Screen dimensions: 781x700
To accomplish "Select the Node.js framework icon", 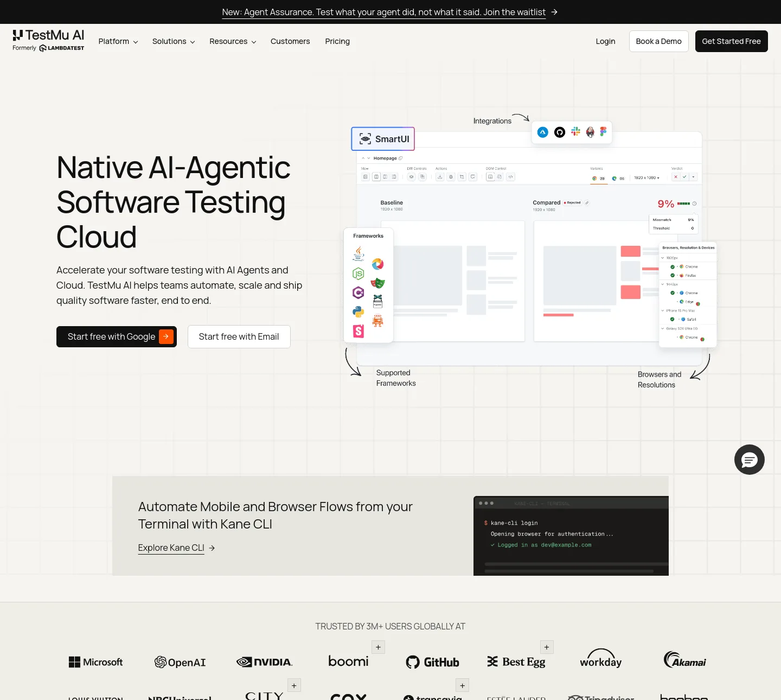I will point(358,273).
